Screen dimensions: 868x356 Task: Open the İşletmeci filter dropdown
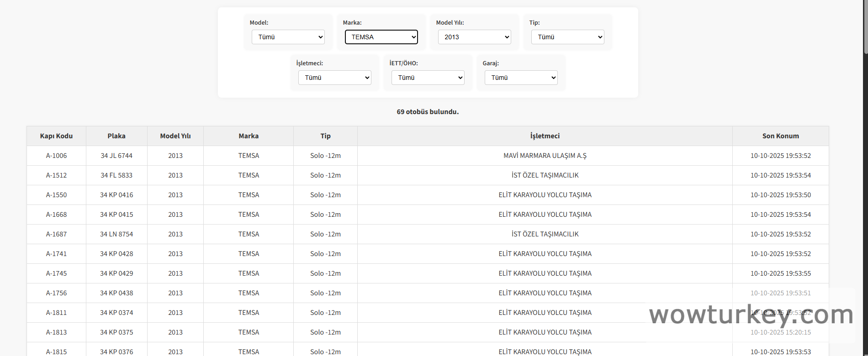click(334, 78)
